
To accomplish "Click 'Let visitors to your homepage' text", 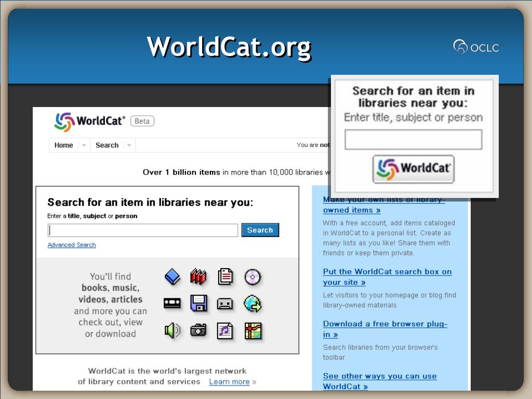I will click(x=389, y=300).
